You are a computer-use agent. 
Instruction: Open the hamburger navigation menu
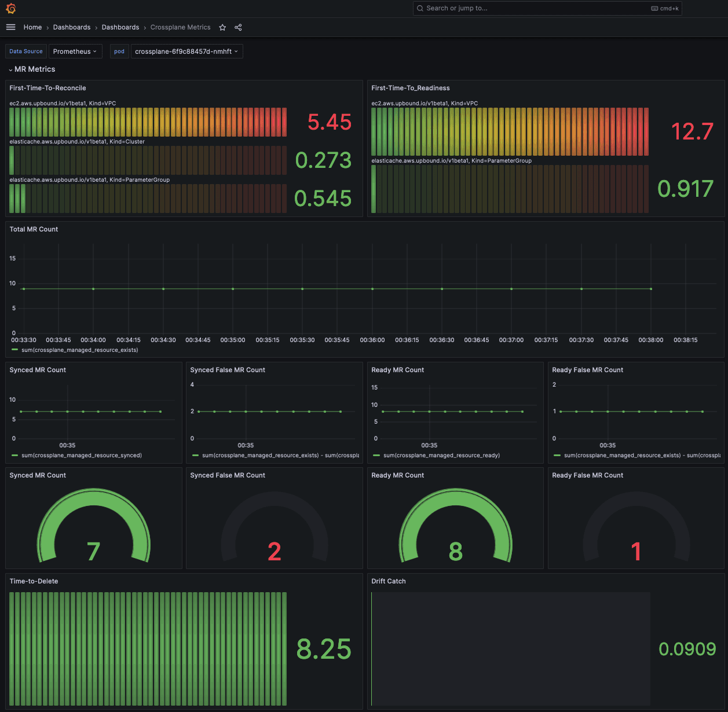(x=10, y=27)
